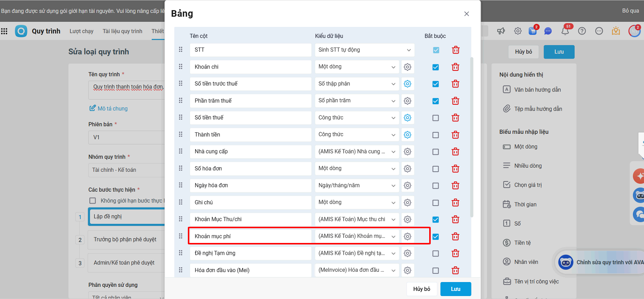Click Lưu button in Bảng dialog
Viewport: 644px width, 299px height.
(x=455, y=289)
